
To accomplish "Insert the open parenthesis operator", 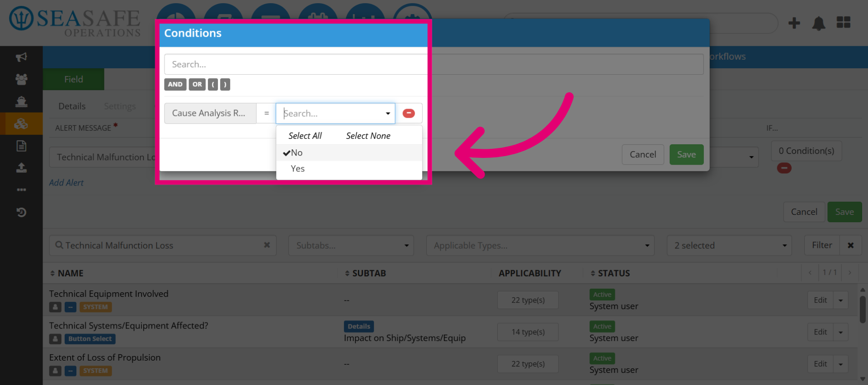I will [213, 85].
